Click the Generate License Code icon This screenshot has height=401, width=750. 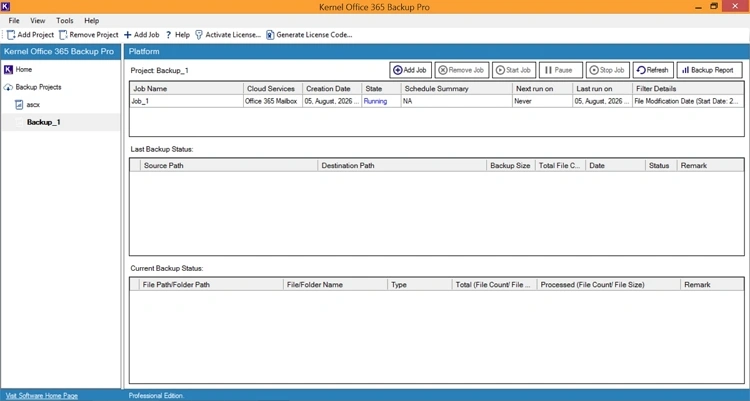click(x=270, y=35)
